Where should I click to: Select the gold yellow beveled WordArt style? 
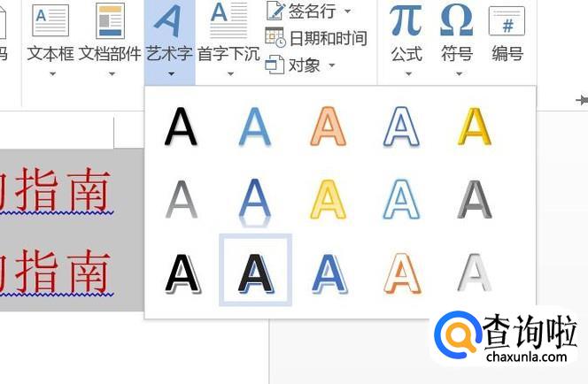475,127
